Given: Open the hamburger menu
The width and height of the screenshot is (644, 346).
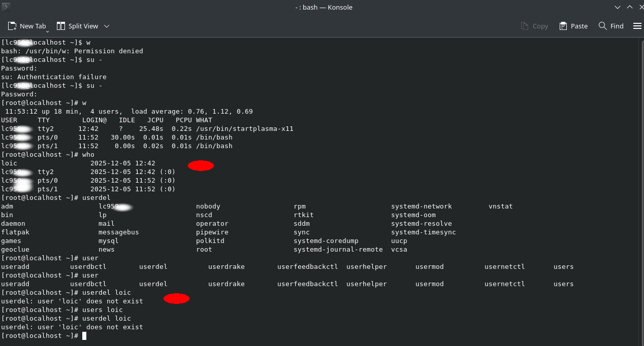Looking at the screenshot, I should [637, 26].
